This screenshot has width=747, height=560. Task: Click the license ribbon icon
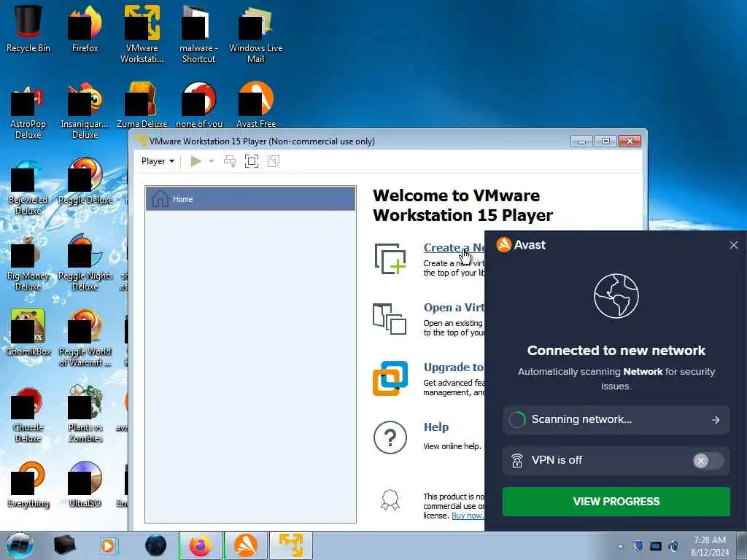click(x=390, y=500)
